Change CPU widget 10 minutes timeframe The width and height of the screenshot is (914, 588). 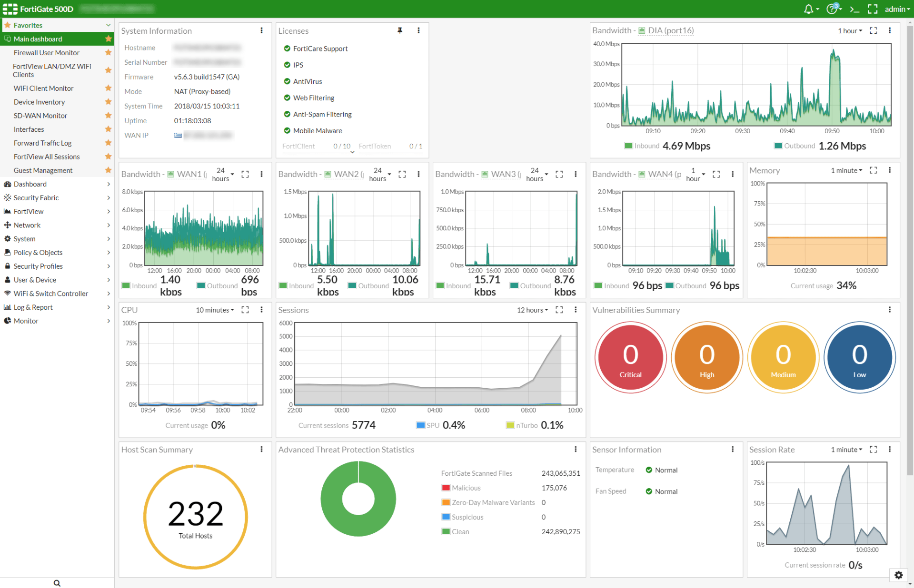pyautogui.click(x=215, y=310)
